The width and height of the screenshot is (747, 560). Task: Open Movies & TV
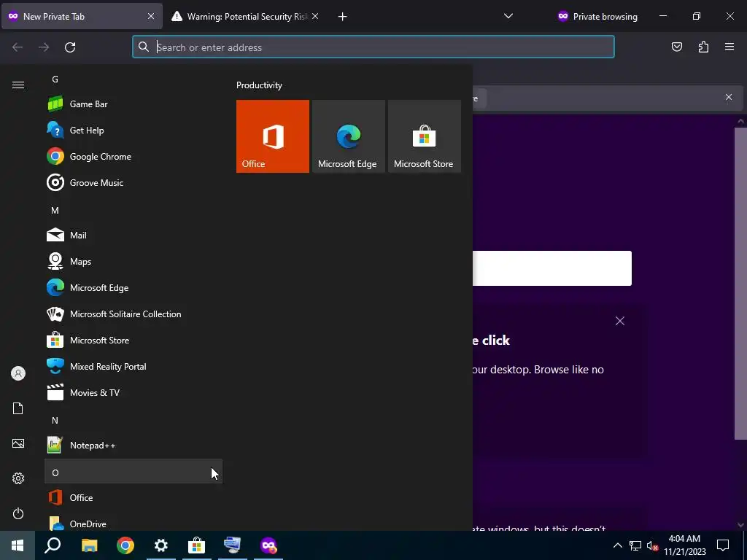pos(133,392)
